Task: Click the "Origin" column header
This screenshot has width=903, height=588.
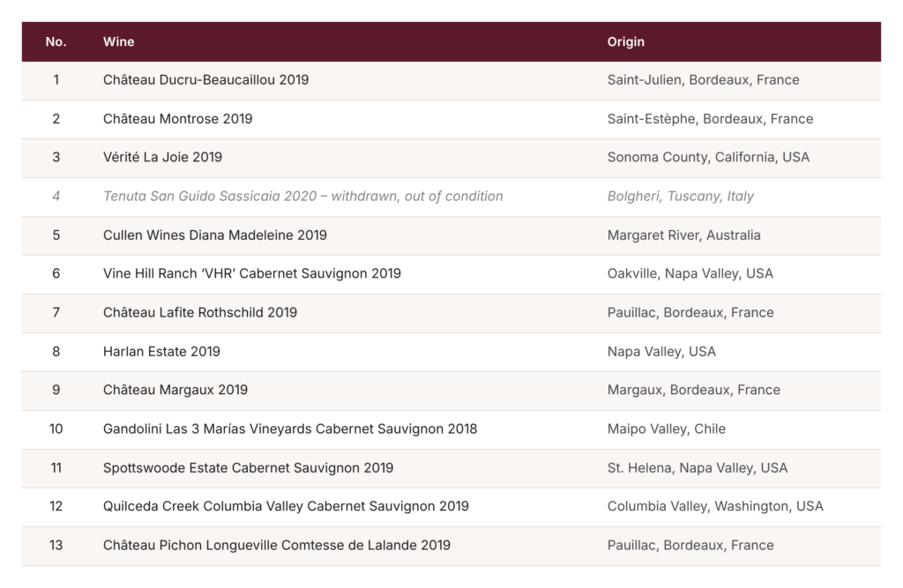Action: pos(625,41)
